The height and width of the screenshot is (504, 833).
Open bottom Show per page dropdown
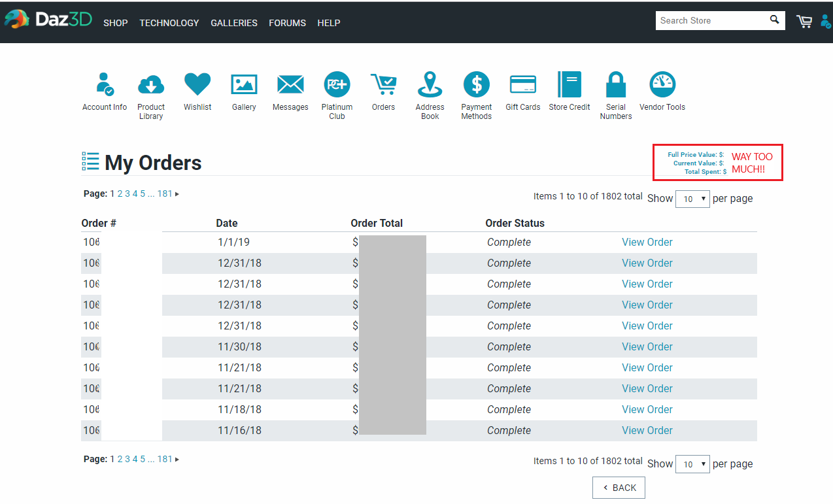(x=692, y=464)
